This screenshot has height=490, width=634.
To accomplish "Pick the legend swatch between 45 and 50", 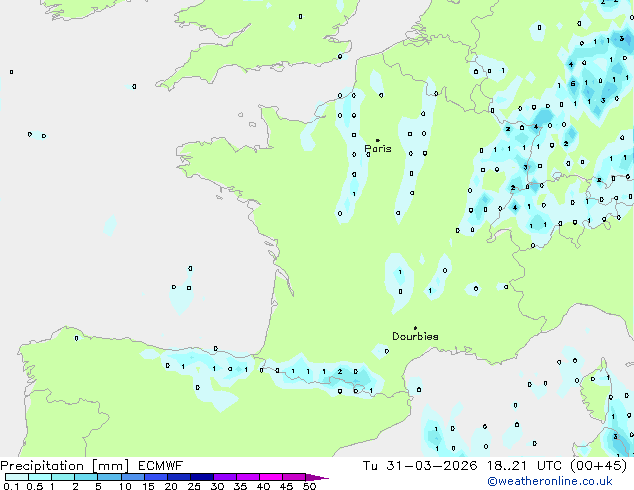I will [x=295, y=478].
